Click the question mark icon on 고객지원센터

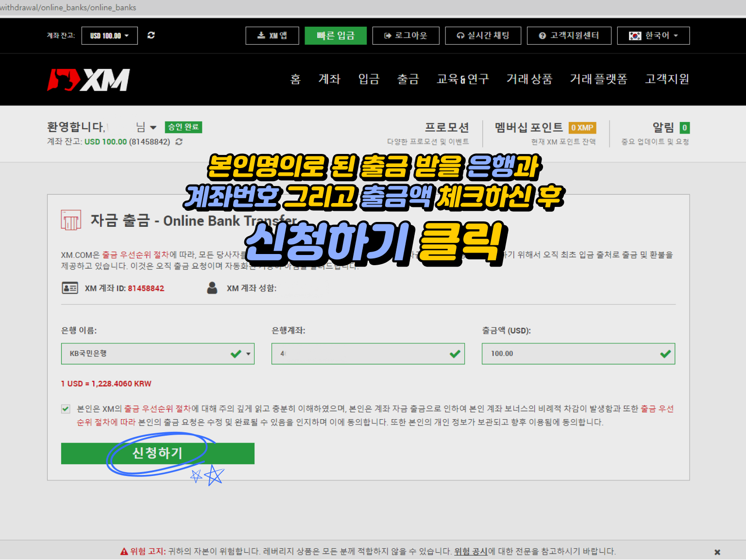[542, 35]
